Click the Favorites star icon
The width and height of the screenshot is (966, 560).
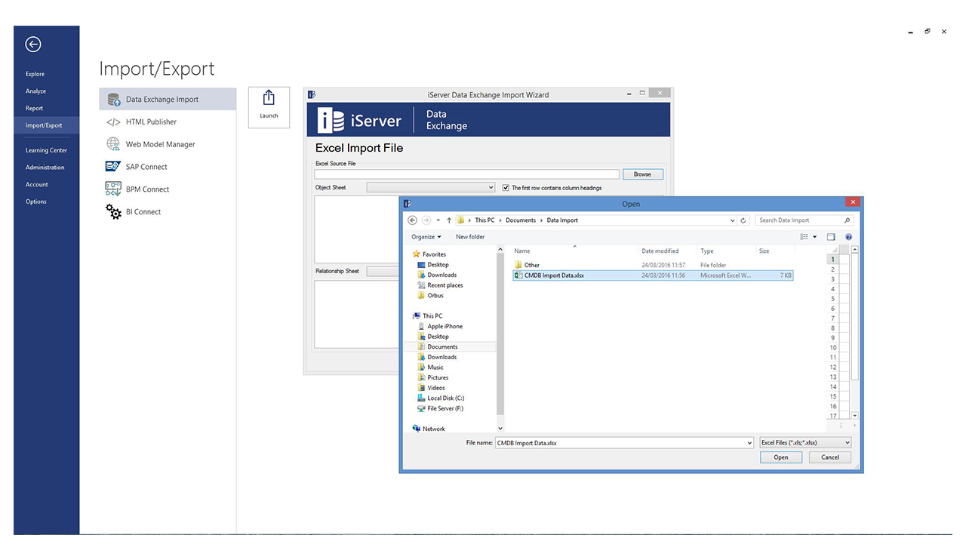tap(417, 254)
